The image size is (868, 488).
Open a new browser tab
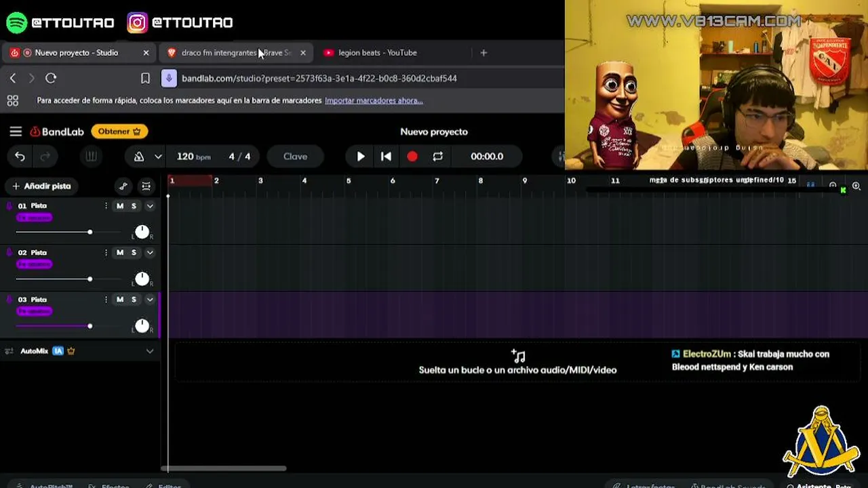[484, 53]
